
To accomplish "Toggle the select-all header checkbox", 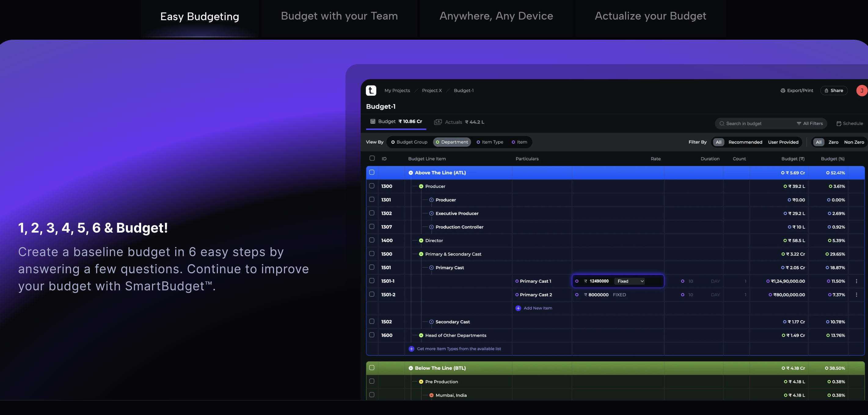I will pyautogui.click(x=372, y=158).
